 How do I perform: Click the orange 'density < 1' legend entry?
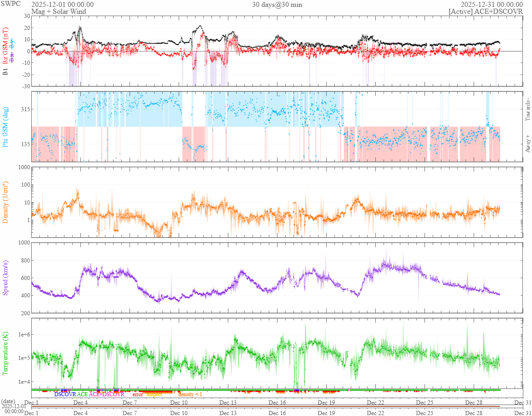click(190, 394)
